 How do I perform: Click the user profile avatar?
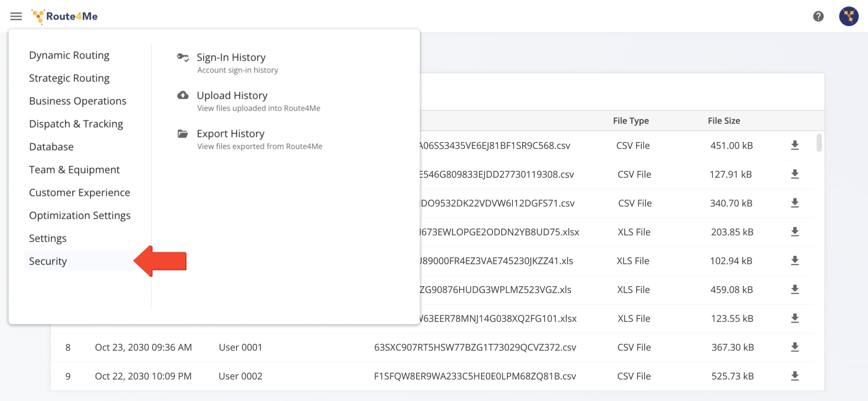(849, 16)
